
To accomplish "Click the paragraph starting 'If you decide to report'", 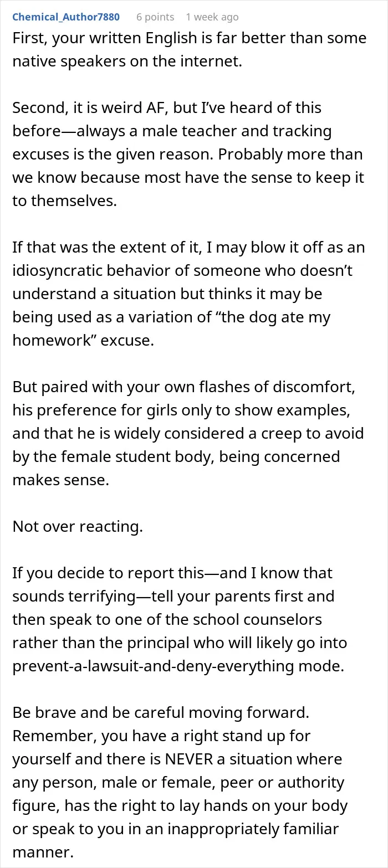I will (180, 619).
